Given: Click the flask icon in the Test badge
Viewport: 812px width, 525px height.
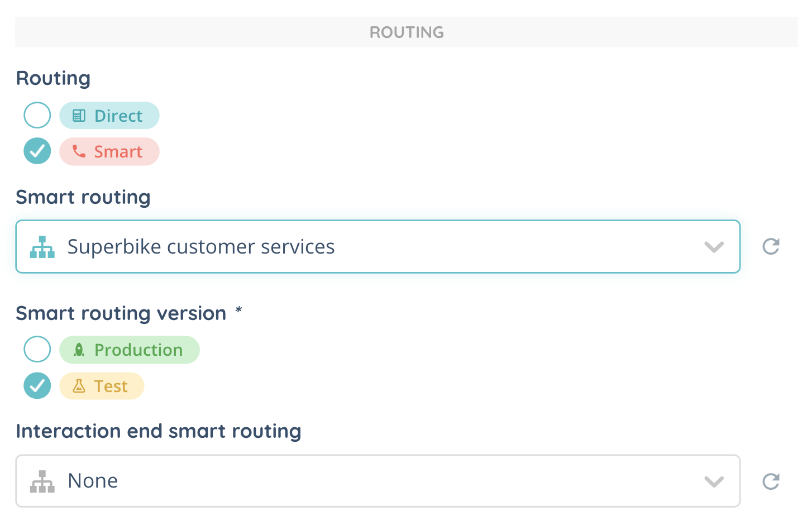Looking at the screenshot, I should point(79,386).
